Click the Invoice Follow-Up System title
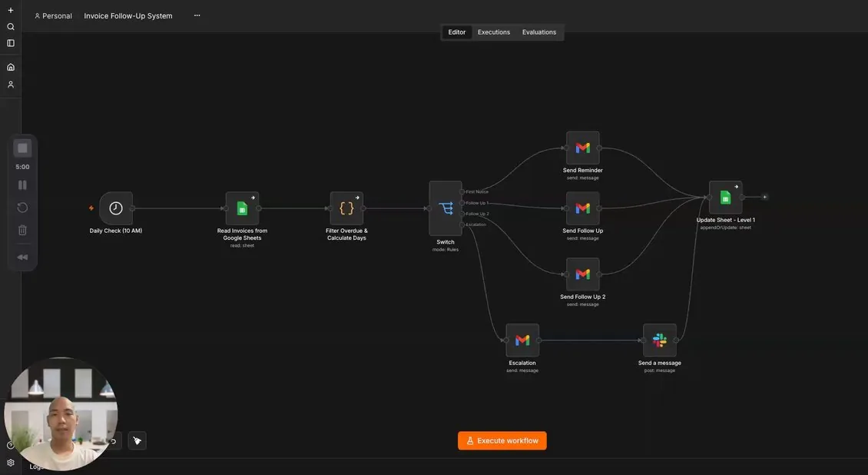The height and width of the screenshot is (475, 868). tap(128, 16)
